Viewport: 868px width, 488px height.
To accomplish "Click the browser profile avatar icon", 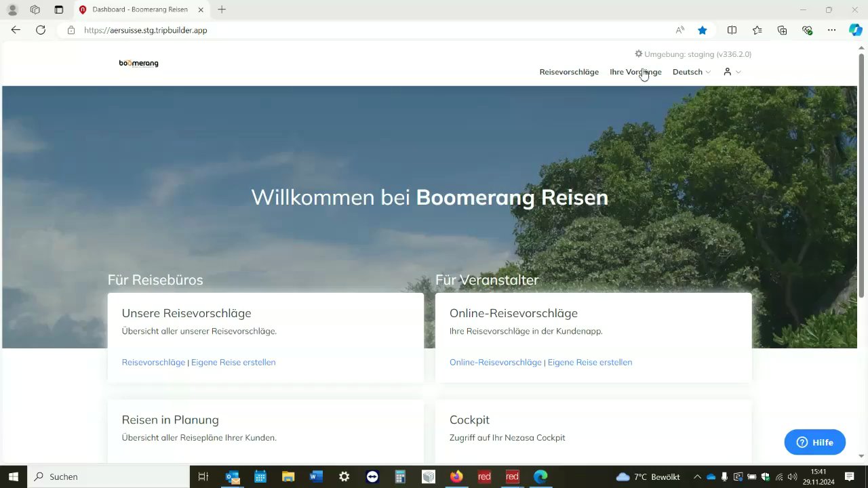I will (12, 9).
